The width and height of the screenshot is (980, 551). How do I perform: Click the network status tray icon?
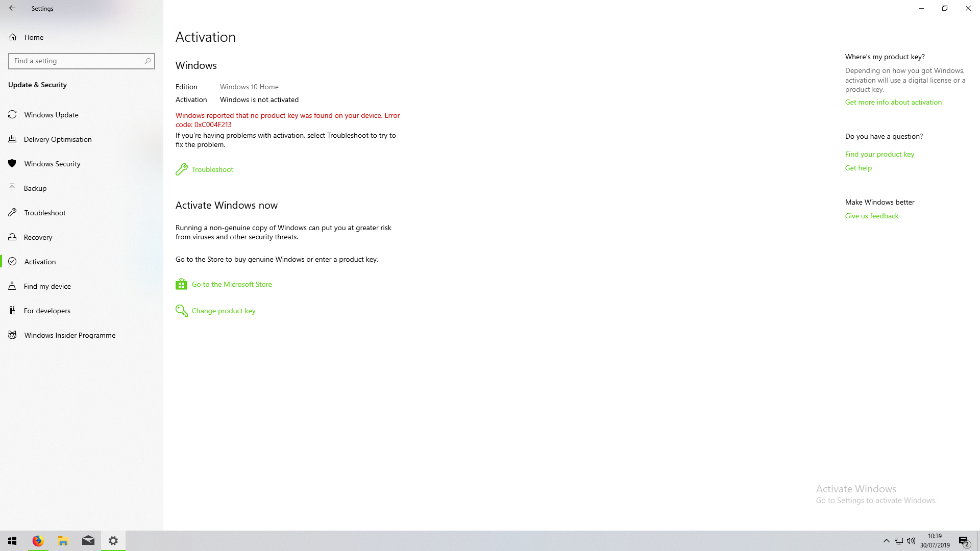(x=899, y=541)
